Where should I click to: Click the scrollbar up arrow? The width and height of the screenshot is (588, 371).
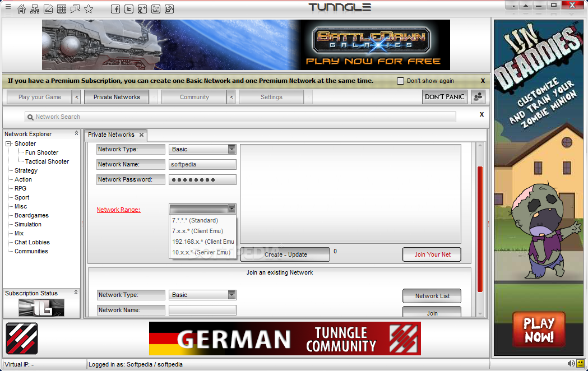(x=480, y=145)
